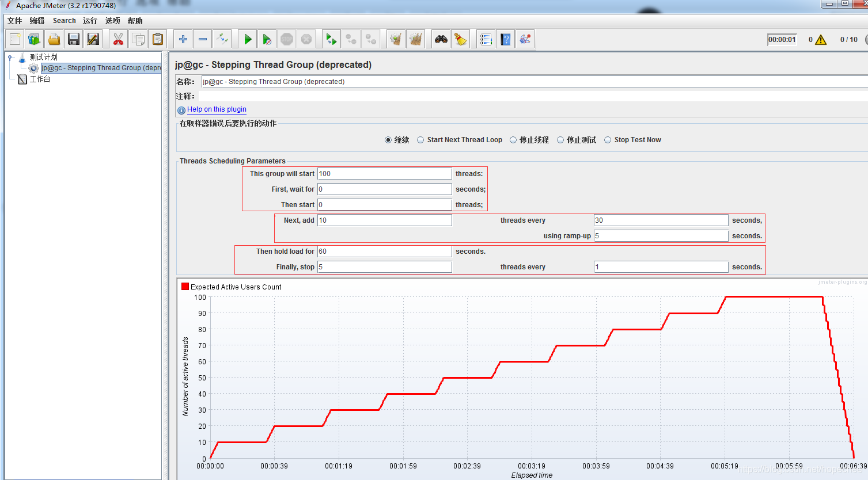Click the Then start threads field

point(385,205)
